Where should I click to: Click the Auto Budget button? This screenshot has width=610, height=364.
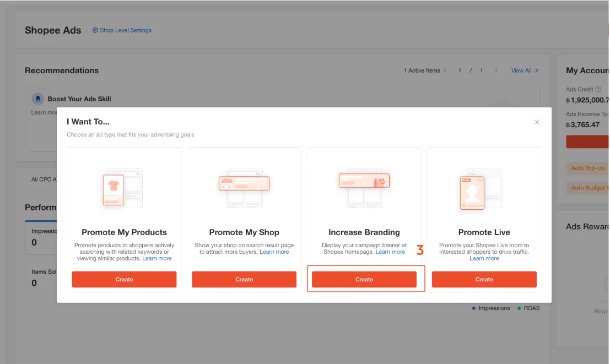pos(588,188)
